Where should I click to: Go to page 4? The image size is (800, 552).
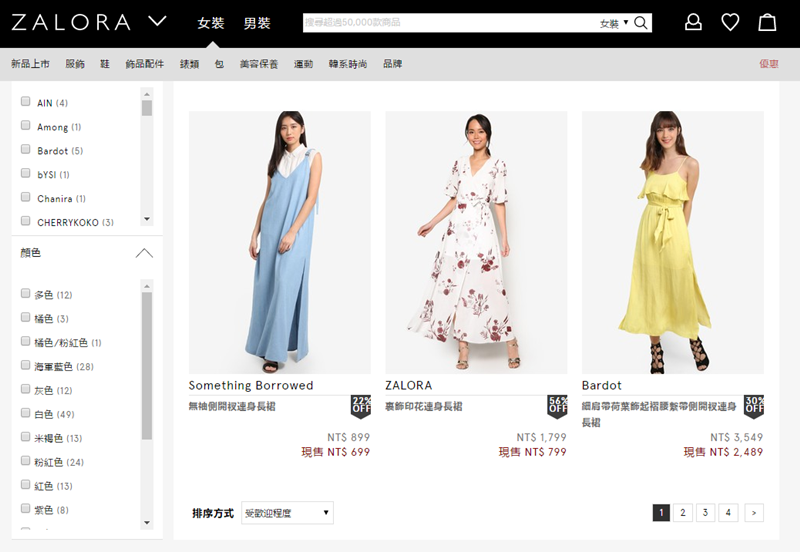coord(728,513)
